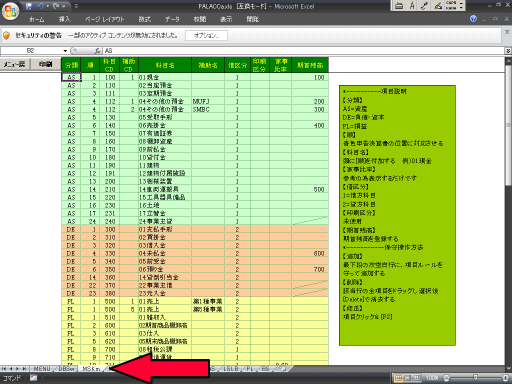
Task: Select the cell 01支払手形
Action: point(165,229)
